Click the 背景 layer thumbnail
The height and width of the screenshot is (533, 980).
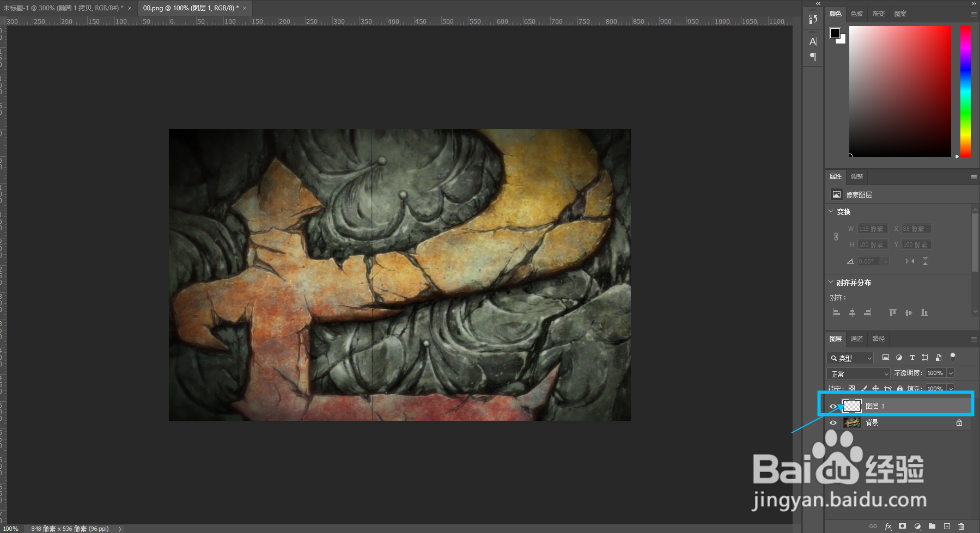click(x=852, y=422)
